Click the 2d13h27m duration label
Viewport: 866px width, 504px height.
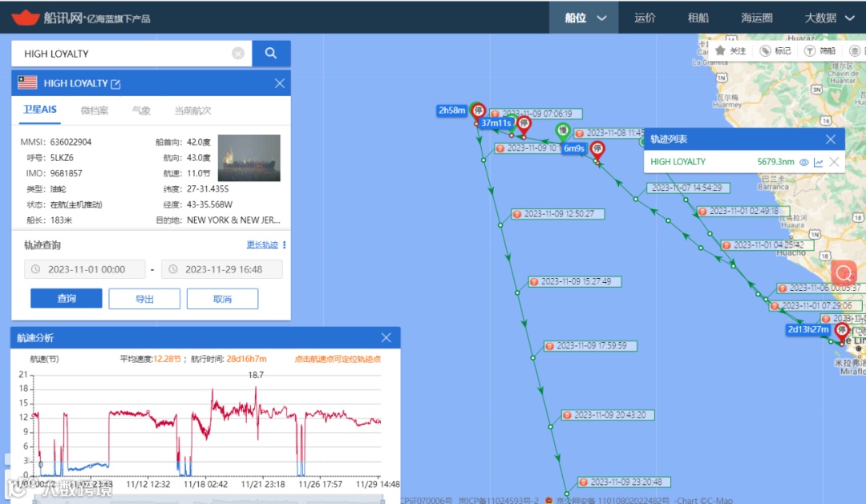coord(808,329)
